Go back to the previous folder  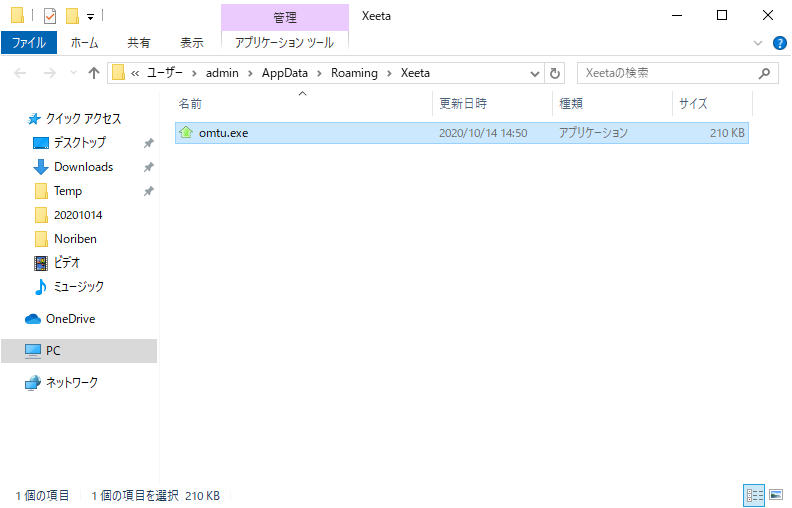click(x=20, y=73)
